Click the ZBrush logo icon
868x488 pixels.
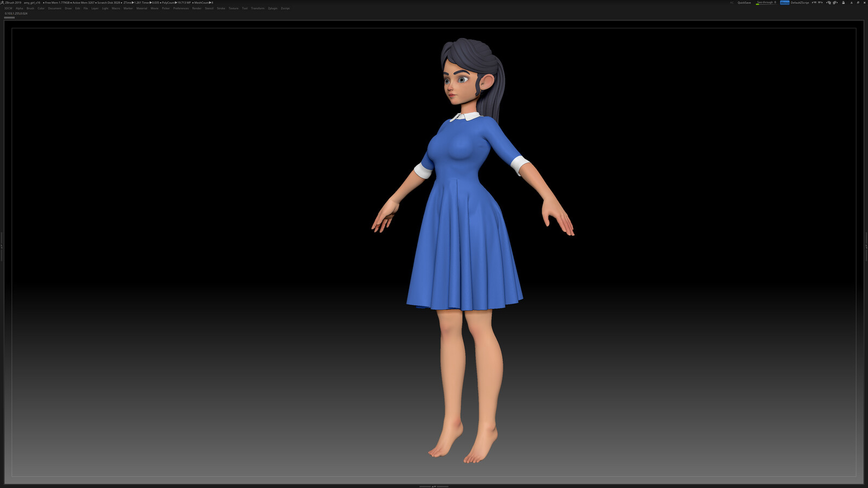point(2,3)
